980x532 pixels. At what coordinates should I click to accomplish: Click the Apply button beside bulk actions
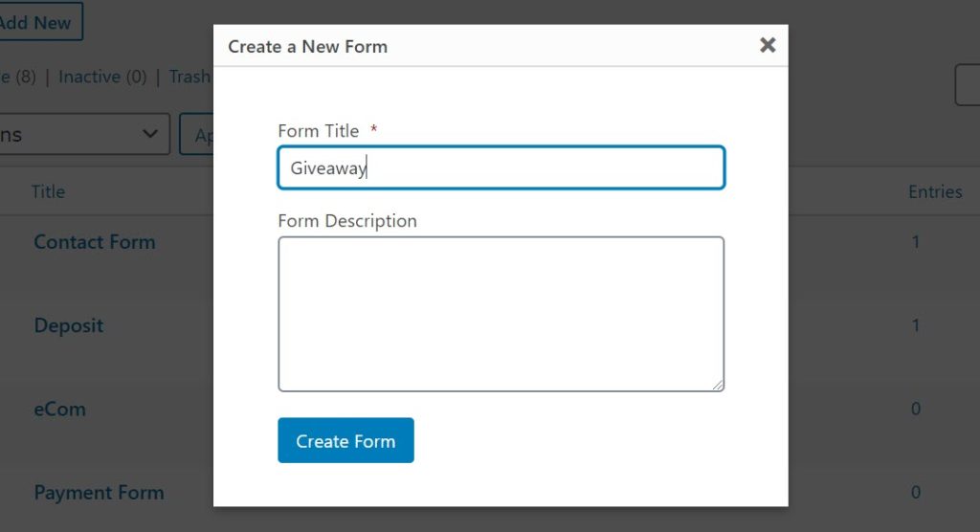[x=197, y=135]
